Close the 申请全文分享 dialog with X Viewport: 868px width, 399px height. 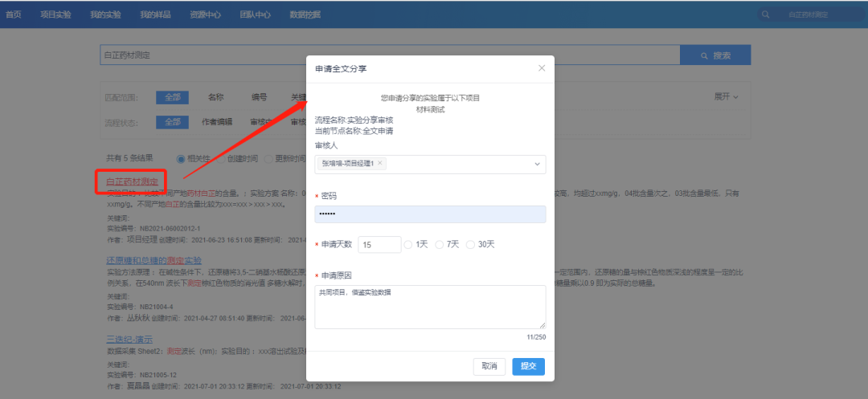pos(542,68)
